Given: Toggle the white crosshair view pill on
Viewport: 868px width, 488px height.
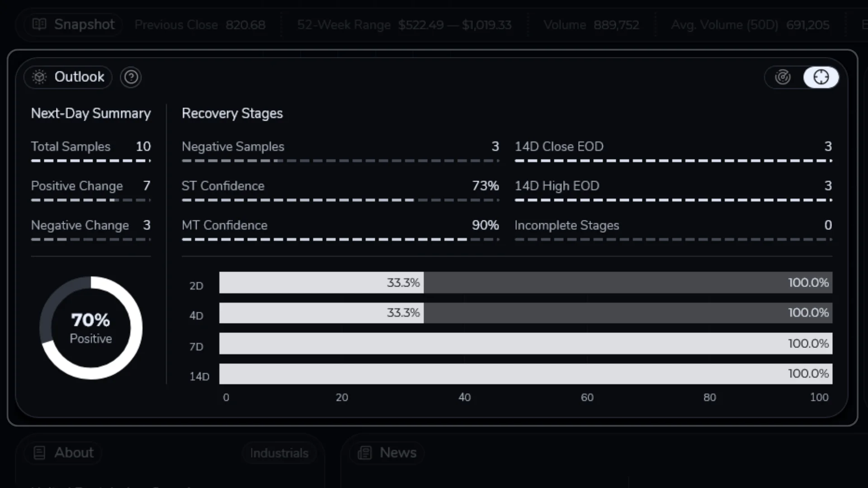Looking at the screenshot, I should [821, 77].
